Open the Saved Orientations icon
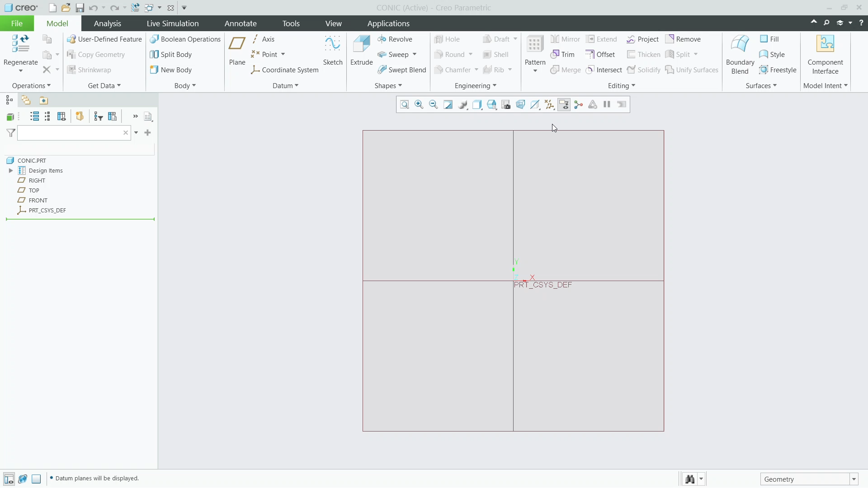The height and width of the screenshot is (488, 868). pos(491,105)
